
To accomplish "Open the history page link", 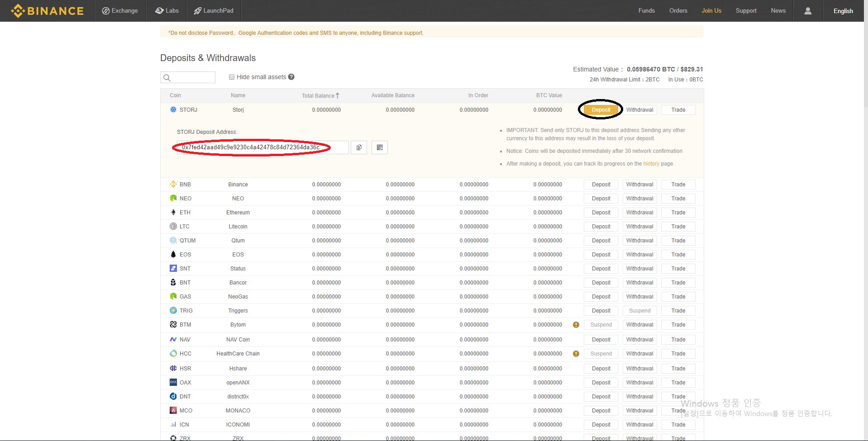I will [x=651, y=164].
